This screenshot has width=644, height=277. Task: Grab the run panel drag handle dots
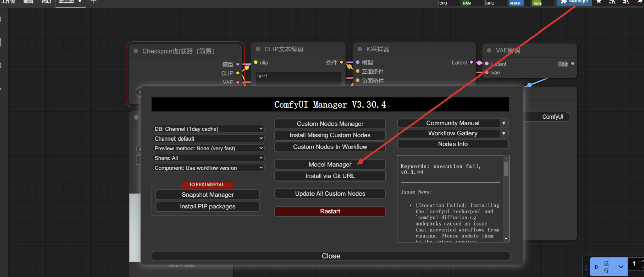click(x=586, y=267)
